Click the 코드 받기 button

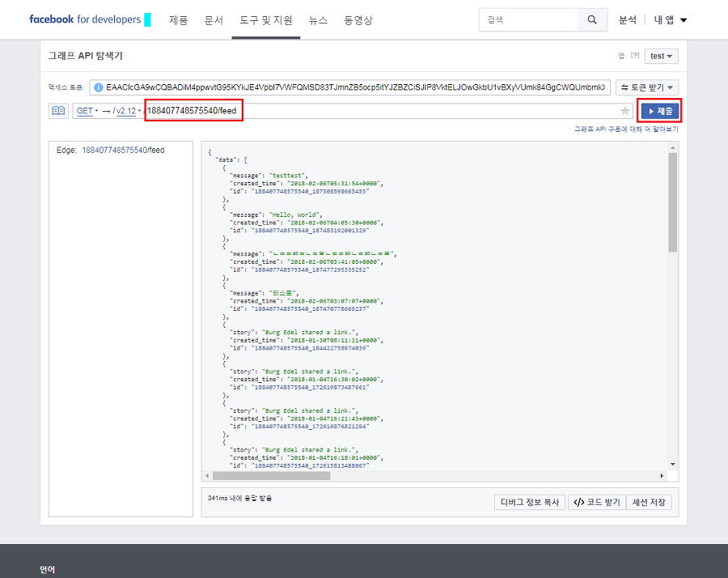(597, 502)
